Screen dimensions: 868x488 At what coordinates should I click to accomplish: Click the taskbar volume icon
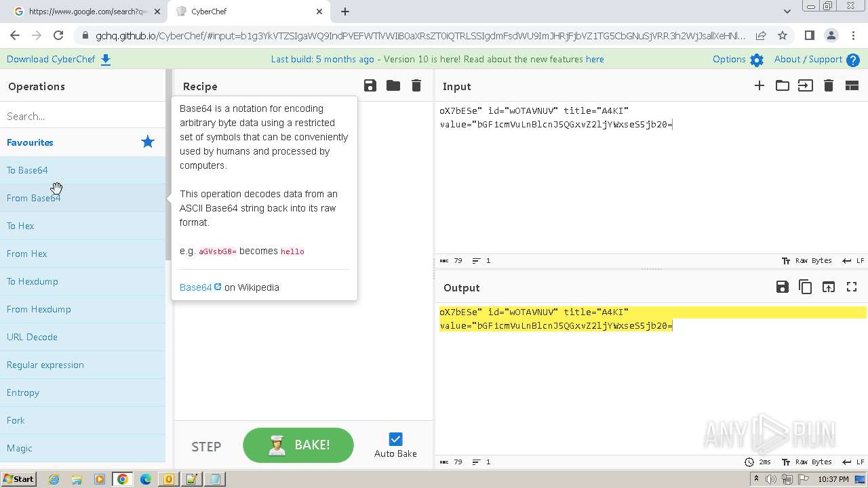[770, 479]
